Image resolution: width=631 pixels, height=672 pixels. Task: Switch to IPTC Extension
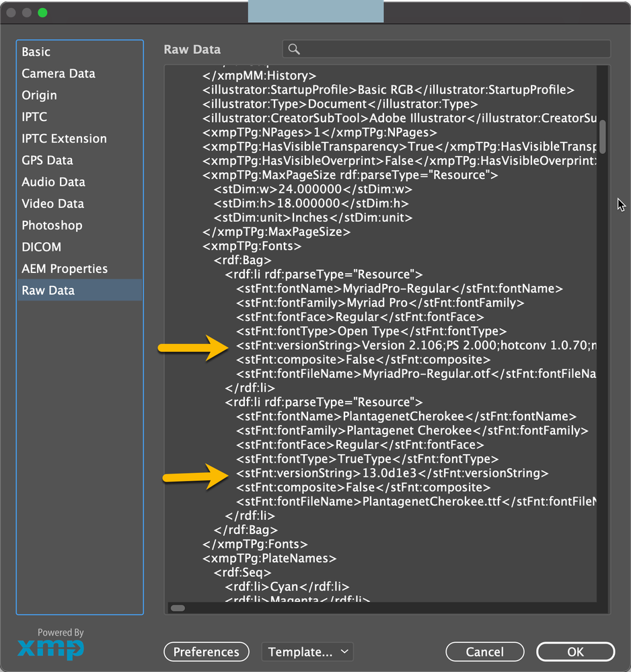[79, 139]
